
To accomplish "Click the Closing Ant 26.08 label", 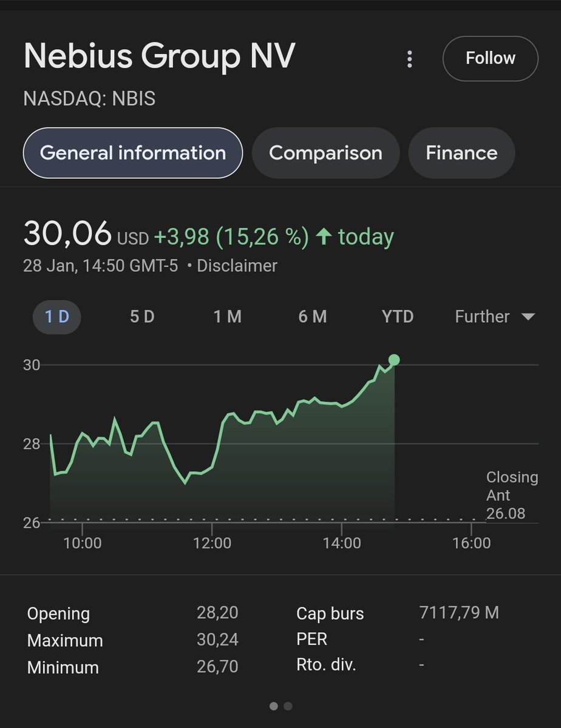I will click(x=512, y=496).
